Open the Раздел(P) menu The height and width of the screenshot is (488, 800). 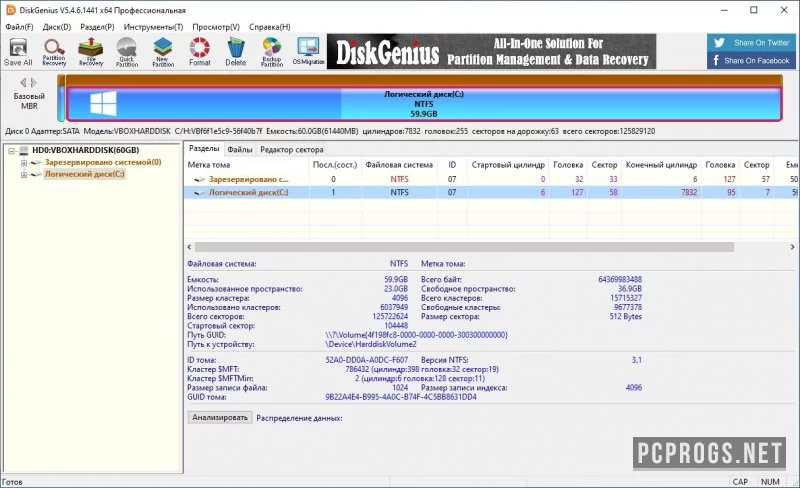pyautogui.click(x=97, y=27)
